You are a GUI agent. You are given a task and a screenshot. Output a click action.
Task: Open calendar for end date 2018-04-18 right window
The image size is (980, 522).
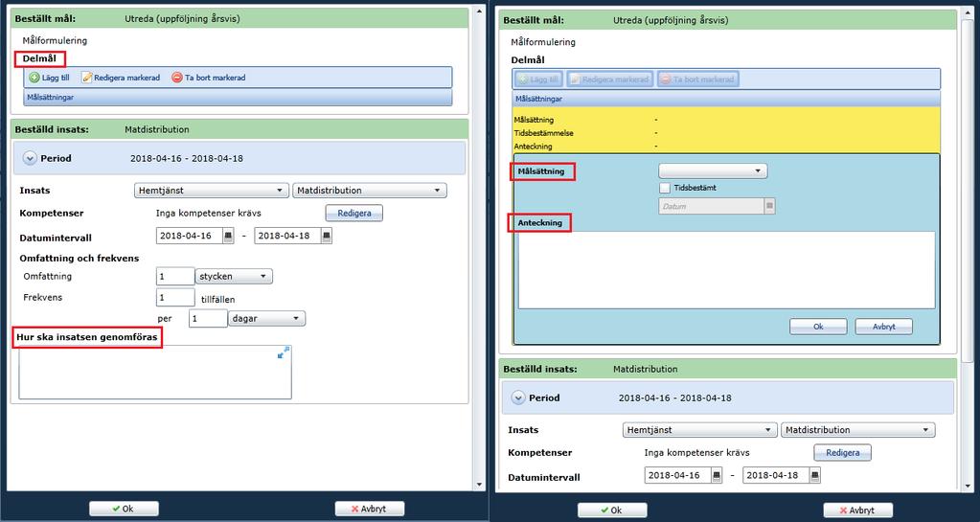click(815, 475)
